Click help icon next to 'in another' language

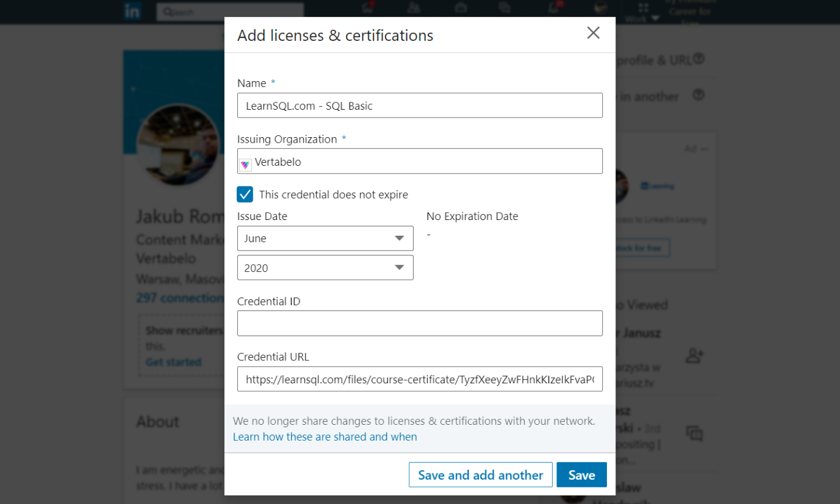point(699,95)
